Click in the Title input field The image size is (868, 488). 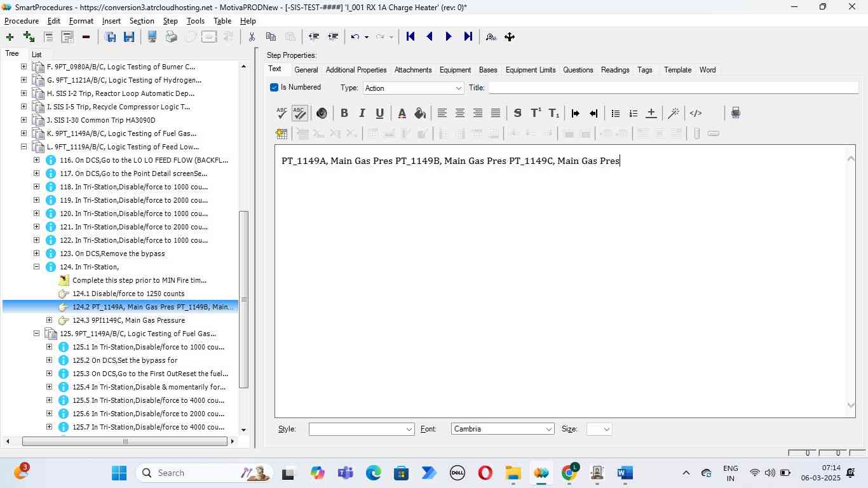(674, 88)
